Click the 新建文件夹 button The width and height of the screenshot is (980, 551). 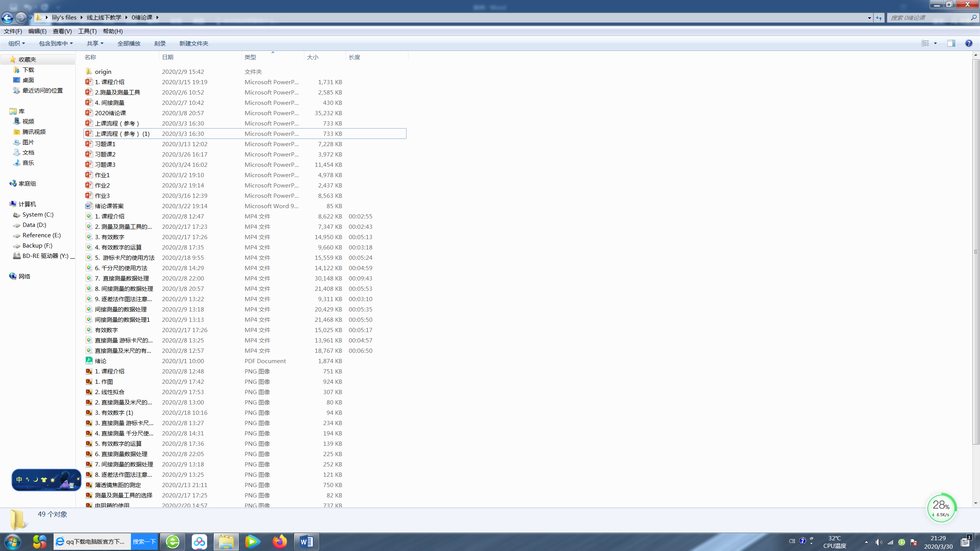[194, 43]
